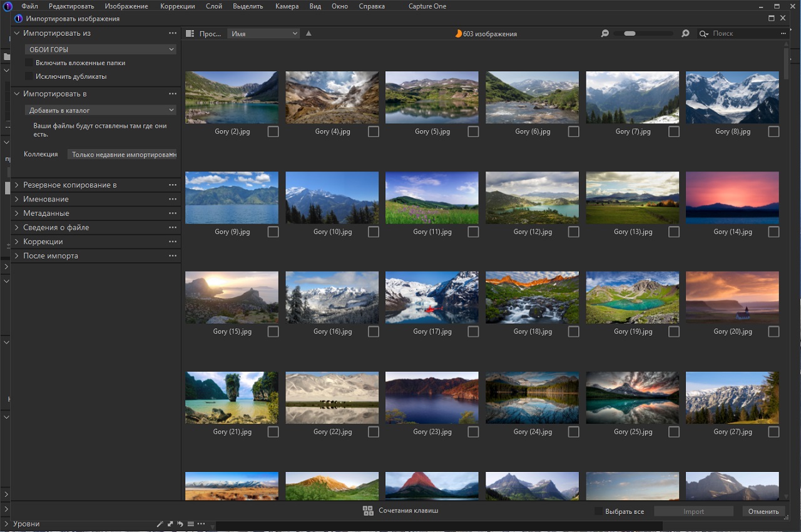Open the Коррекции menu
The height and width of the screenshot is (532, 801).
click(178, 6)
